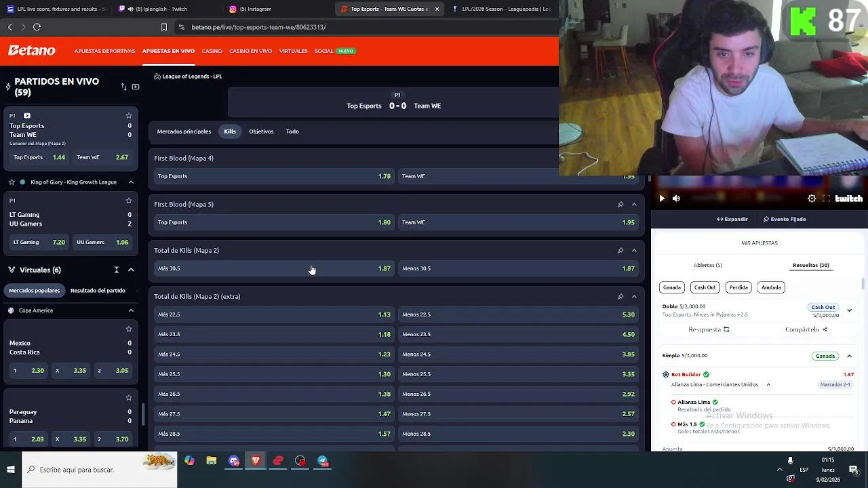Viewport: 868px width, 488px height.
Task: Click the compress icon next to Virtuales
Action: [x=117, y=270]
